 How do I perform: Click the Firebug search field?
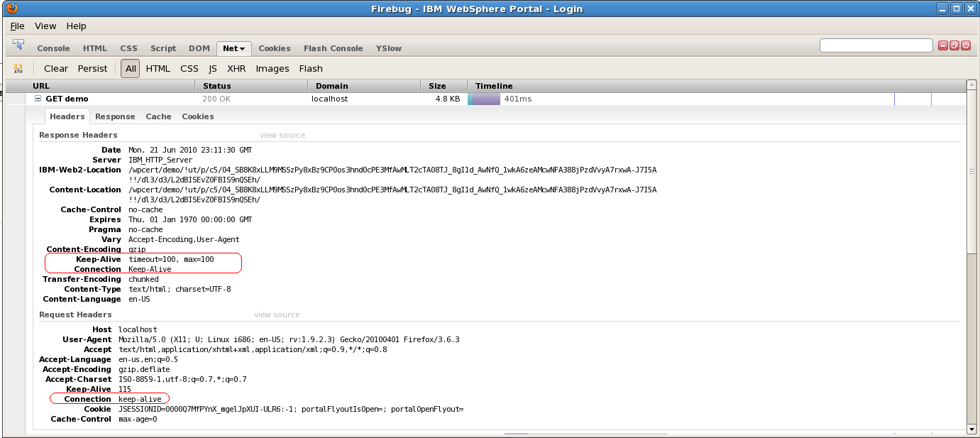coord(876,45)
